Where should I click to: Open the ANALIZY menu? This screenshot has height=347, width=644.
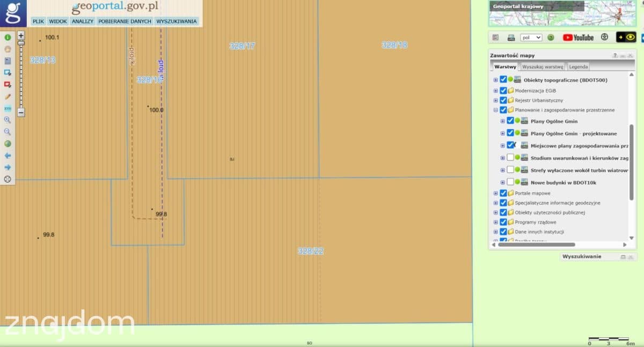(83, 21)
